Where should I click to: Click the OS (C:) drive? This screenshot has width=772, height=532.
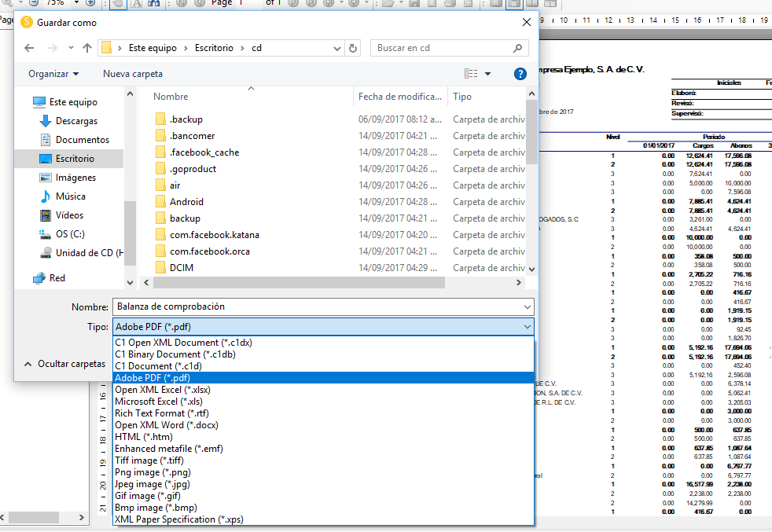click(x=70, y=234)
